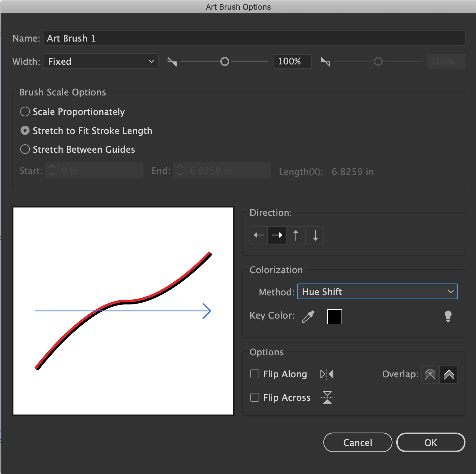The image size is (476, 474).
Task: Click the Start value stepper
Action: (x=52, y=170)
